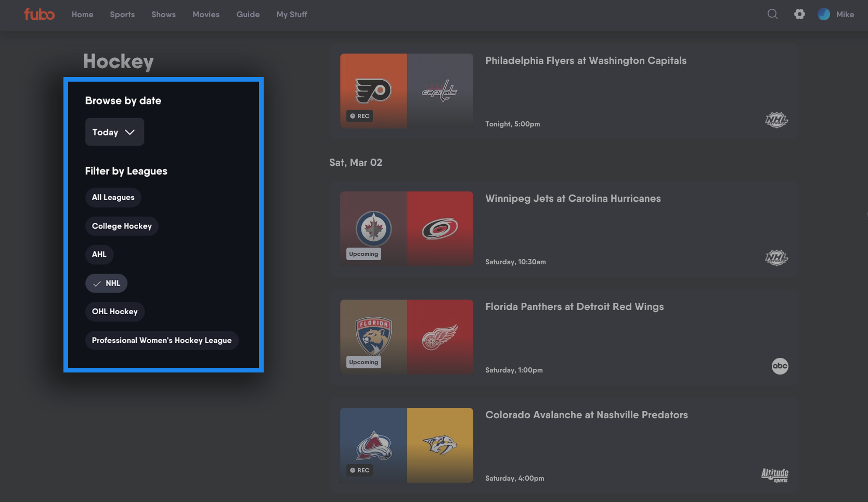Click Mike's profile avatar
868x502 pixels.
(x=824, y=14)
